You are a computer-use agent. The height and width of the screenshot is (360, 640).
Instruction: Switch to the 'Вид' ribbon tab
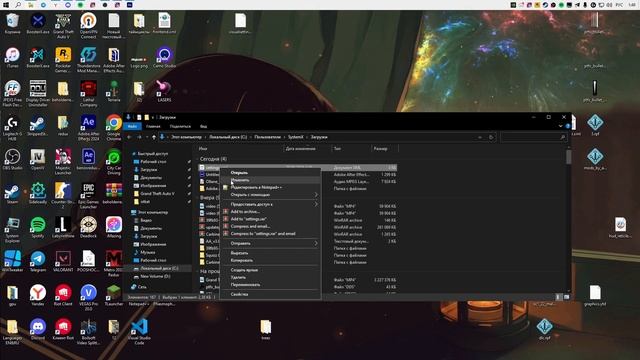click(203, 127)
